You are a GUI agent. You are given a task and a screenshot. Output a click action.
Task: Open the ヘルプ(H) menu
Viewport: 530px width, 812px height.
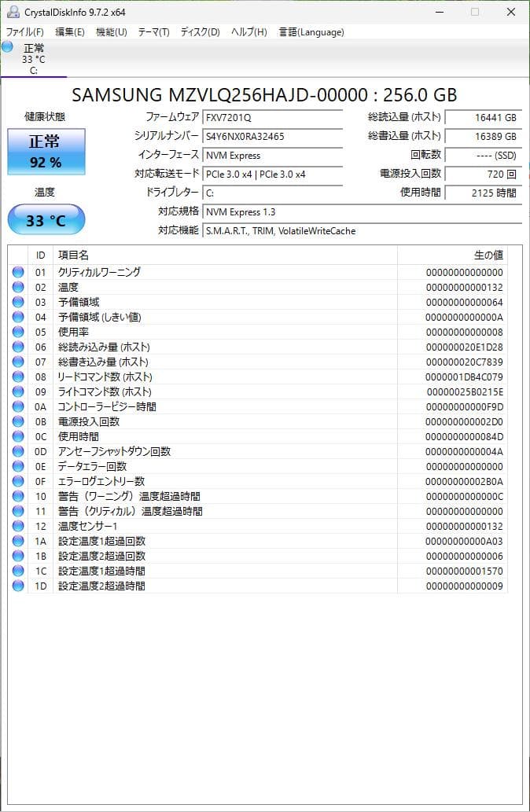(248, 32)
